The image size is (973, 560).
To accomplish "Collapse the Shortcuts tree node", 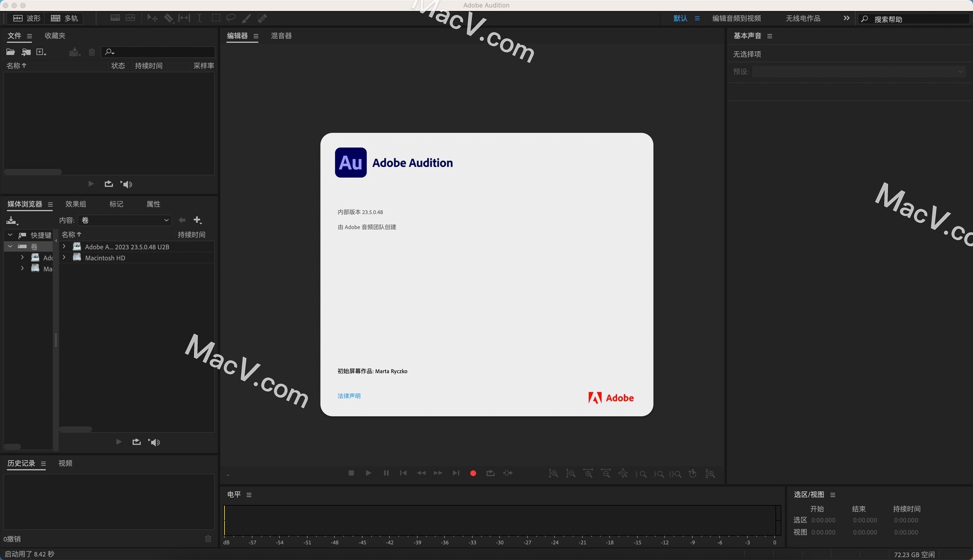I will pos(10,235).
